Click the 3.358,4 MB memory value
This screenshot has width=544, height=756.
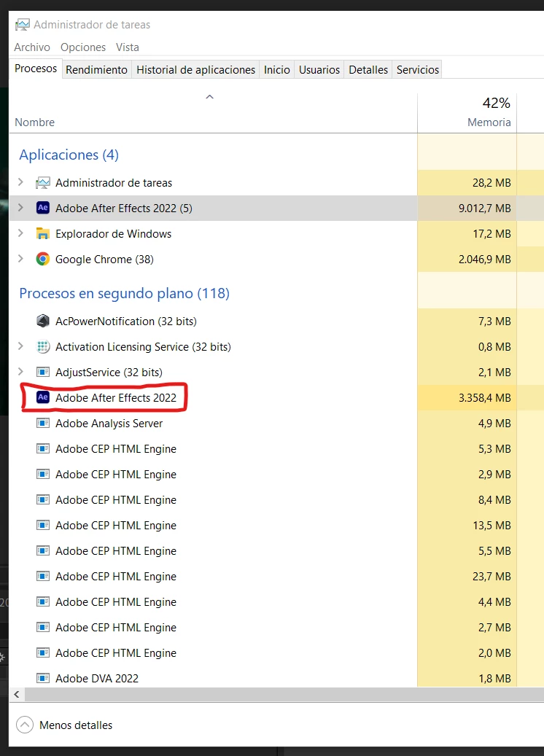click(x=485, y=398)
